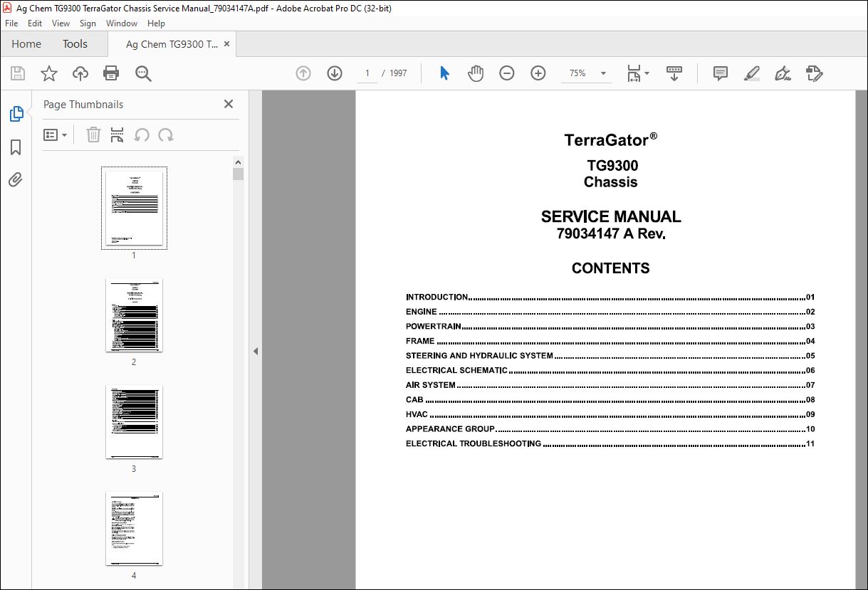The image size is (868, 590).
Task: Click the Save file icon
Action: click(18, 73)
